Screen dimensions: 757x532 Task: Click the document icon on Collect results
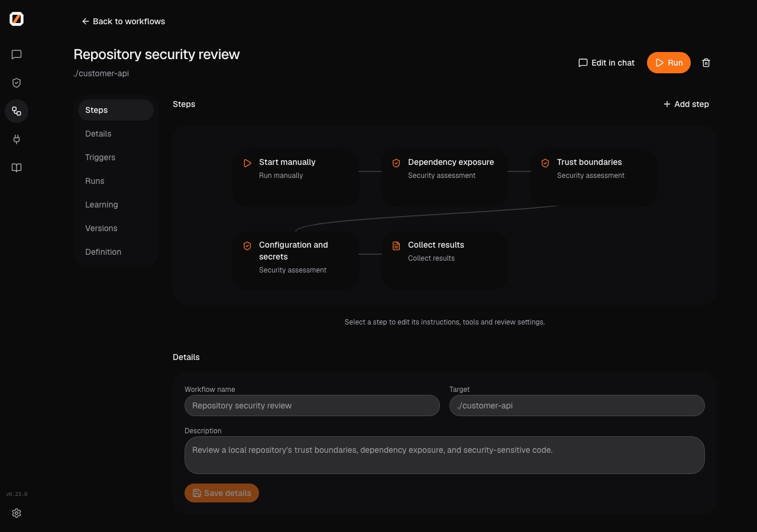[x=396, y=246]
